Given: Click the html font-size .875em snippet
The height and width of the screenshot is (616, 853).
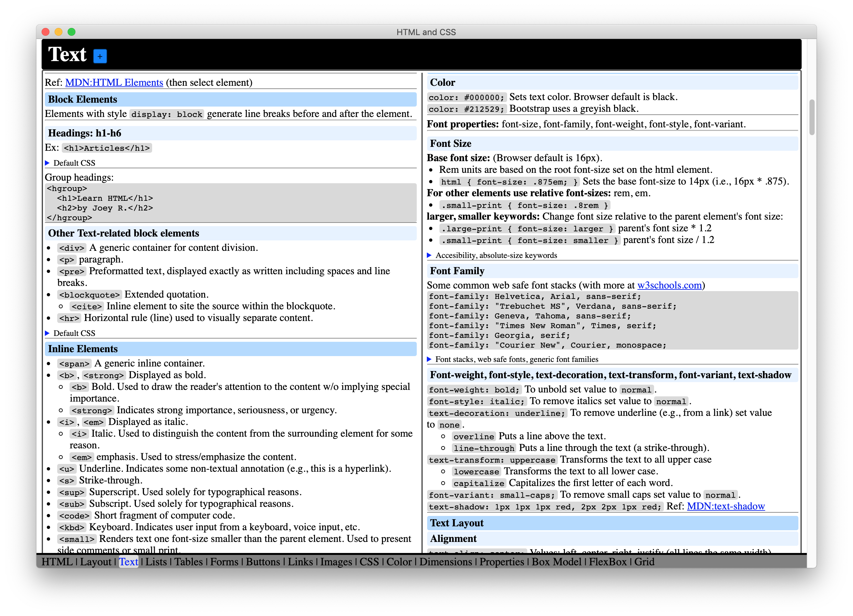Looking at the screenshot, I should point(509,182).
